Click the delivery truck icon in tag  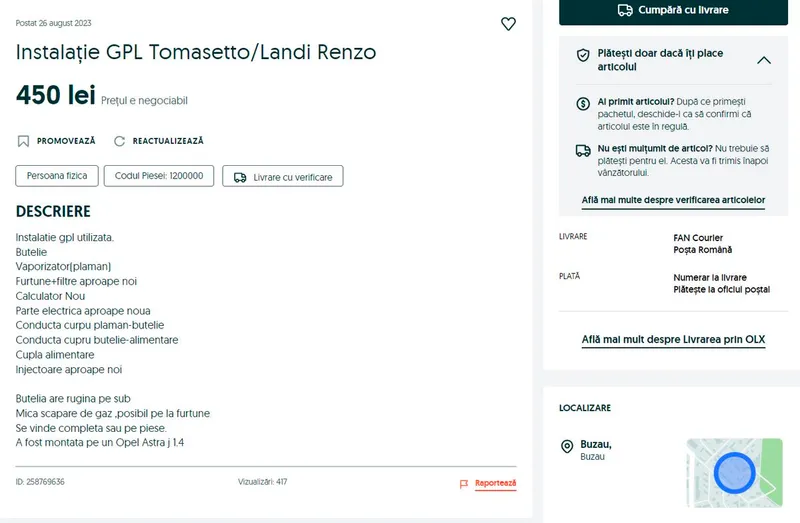tap(240, 177)
